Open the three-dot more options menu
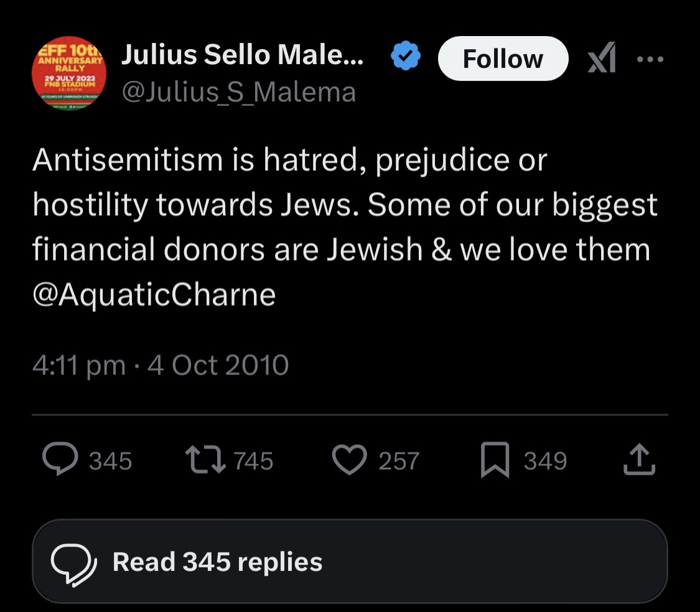This screenshot has width=700, height=612. point(651,59)
